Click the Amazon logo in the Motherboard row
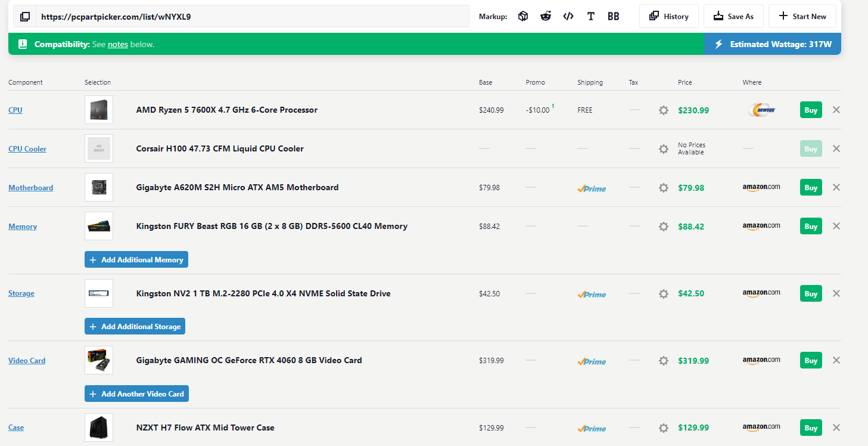The image size is (868, 446). pyautogui.click(x=761, y=187)
